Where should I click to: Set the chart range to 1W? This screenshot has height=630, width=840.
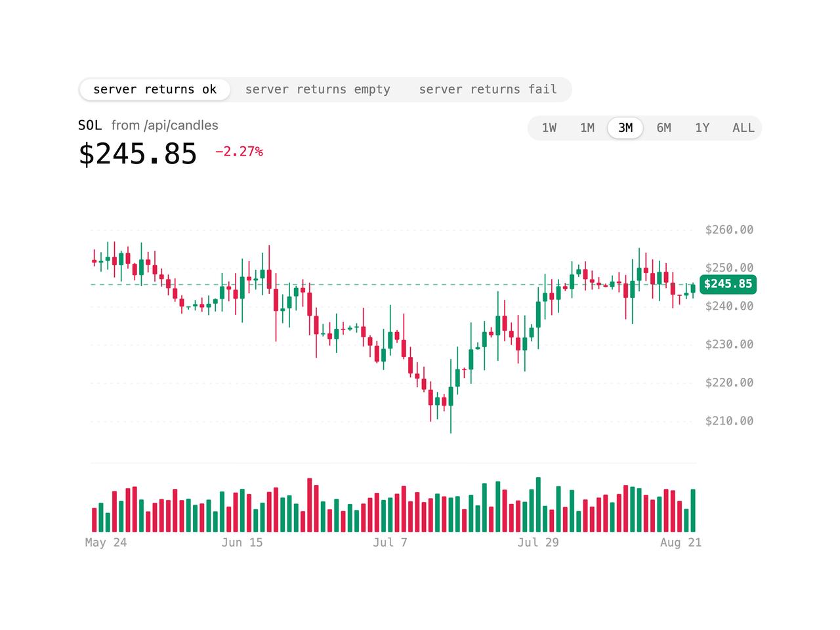[x=549, y=128]
